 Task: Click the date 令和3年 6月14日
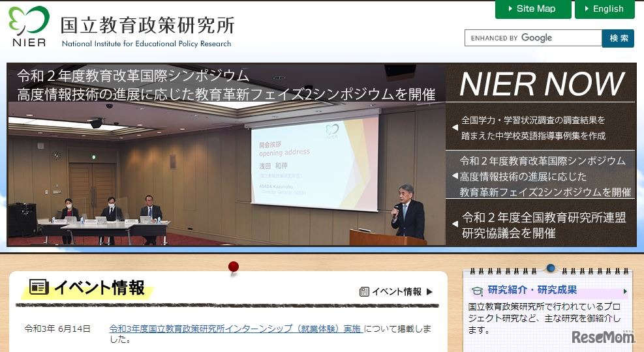(57, 329)
